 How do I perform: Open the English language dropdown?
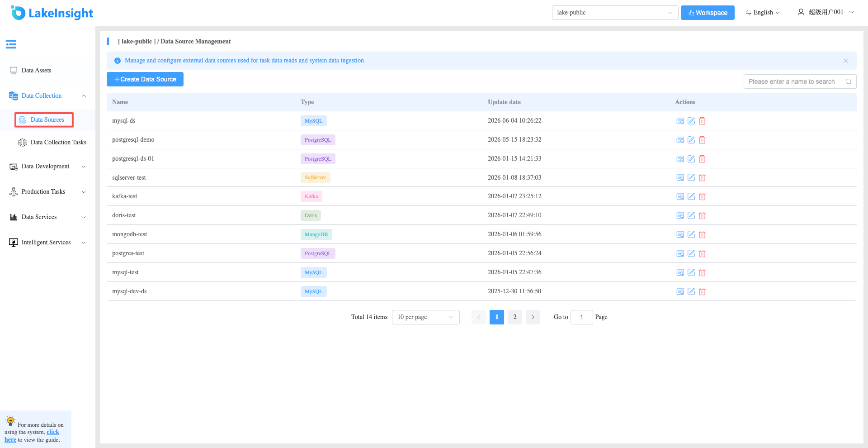pyautogui.click(x=763, y=13)
